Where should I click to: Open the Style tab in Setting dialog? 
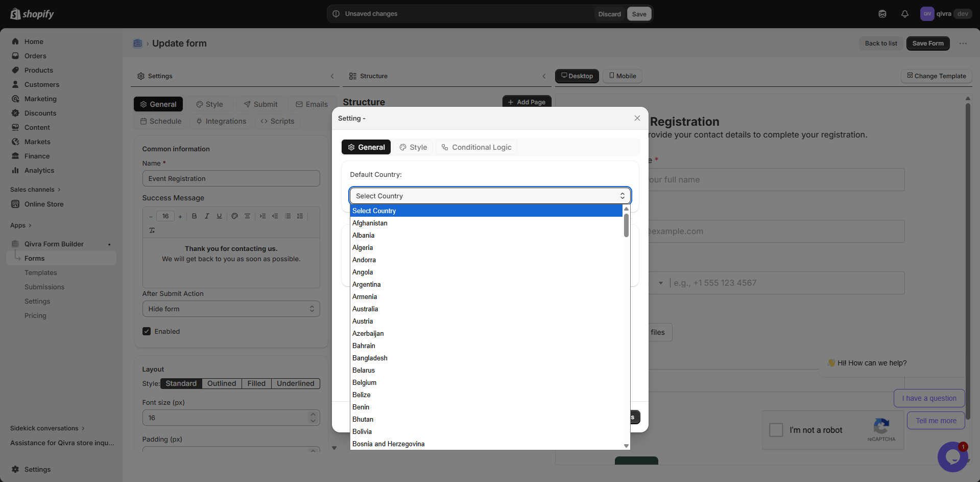pos(413,147)
